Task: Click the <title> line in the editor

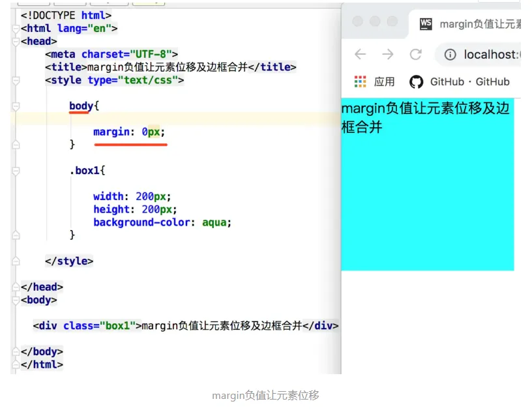Action: click(x=170, y=67)
